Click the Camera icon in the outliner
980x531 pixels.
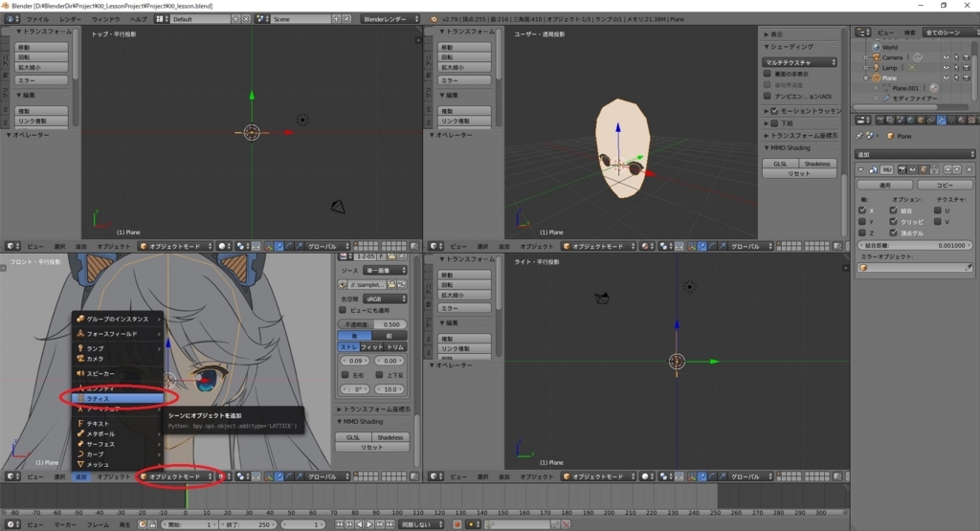[x=877, y=57]
